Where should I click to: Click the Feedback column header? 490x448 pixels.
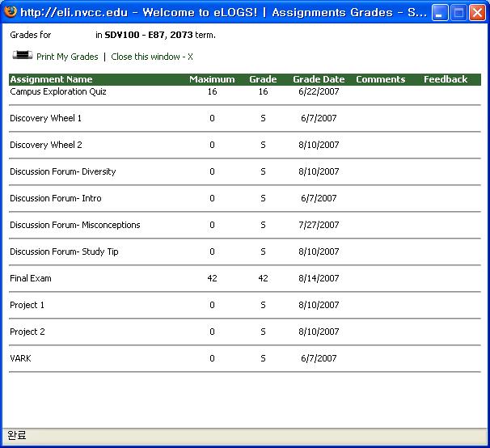(446, 79)
